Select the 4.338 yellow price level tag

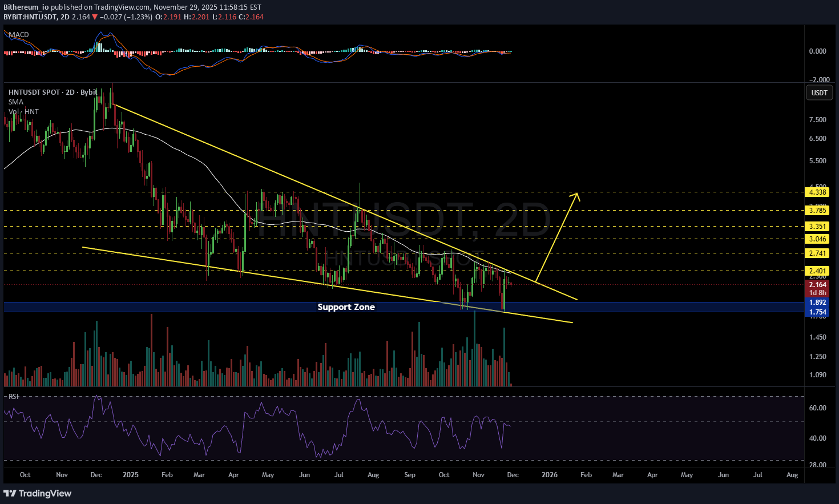coord(817,192)
